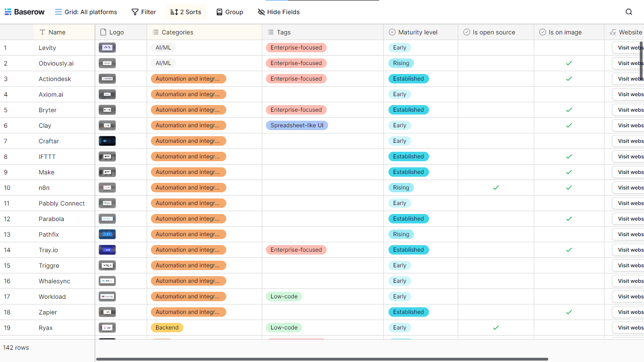The image size is (644, 362).
Task: Uncheck Is on image for Bryter
Action: click(569, 110)
